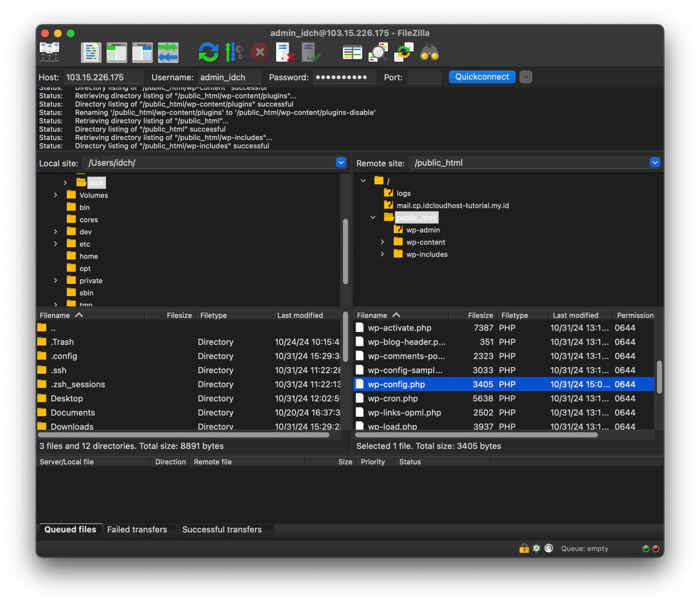Open the Site Manager
The image size is (700, 605).
[50, 53]
